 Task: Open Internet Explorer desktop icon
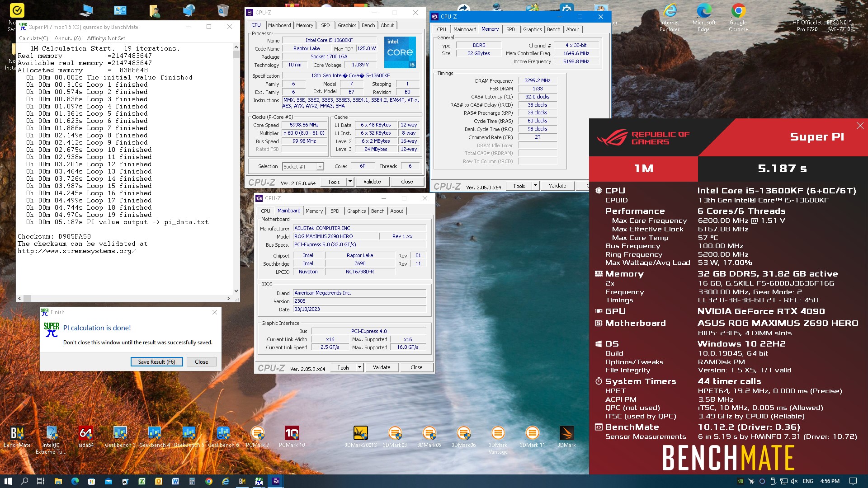point(670,17)
